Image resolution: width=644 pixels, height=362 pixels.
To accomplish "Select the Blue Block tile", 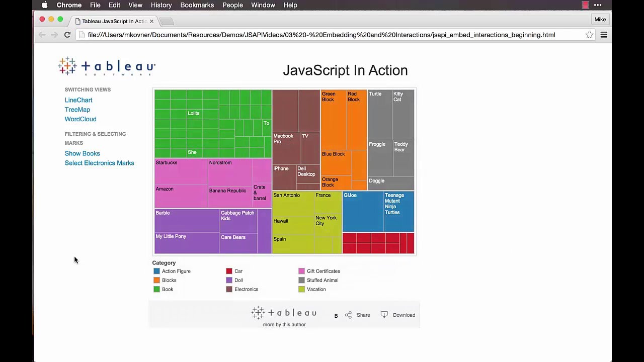I will pyautogui.click(x=336, y=163).
